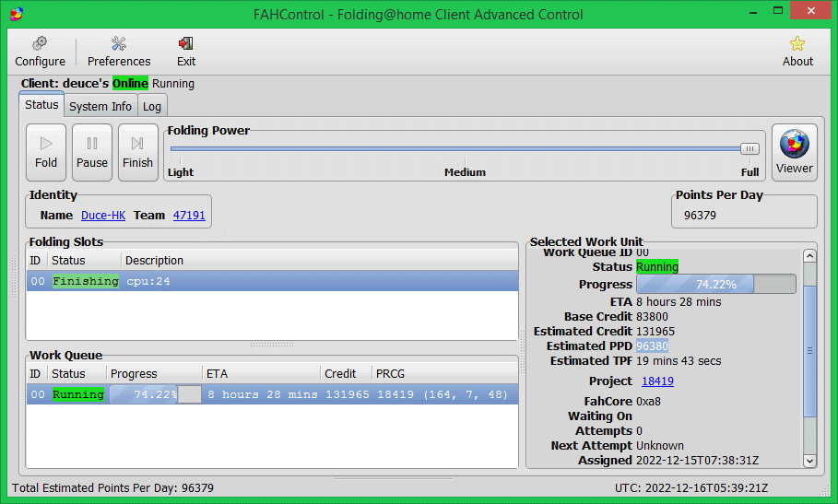Minimize the FAHControl window
The image size is (838, 504).
coord(753,12)
